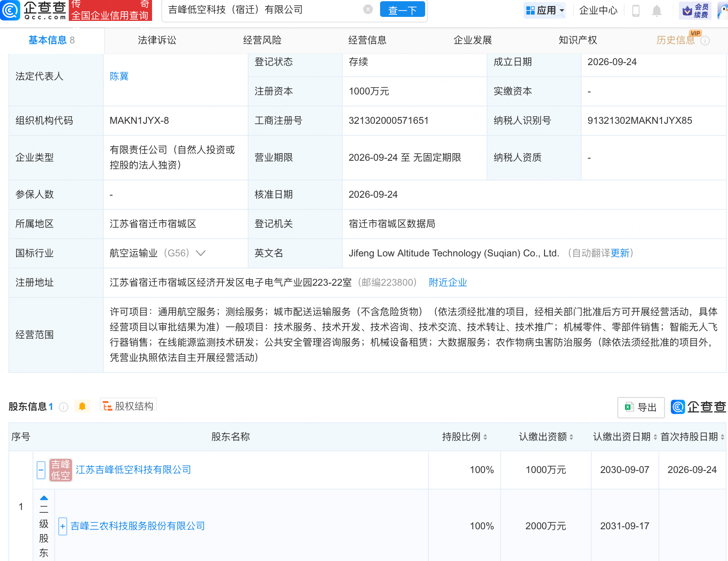
Task: Switch to 法律诉讼 tab
Action: pyautogui.click(x=157, y=40)
